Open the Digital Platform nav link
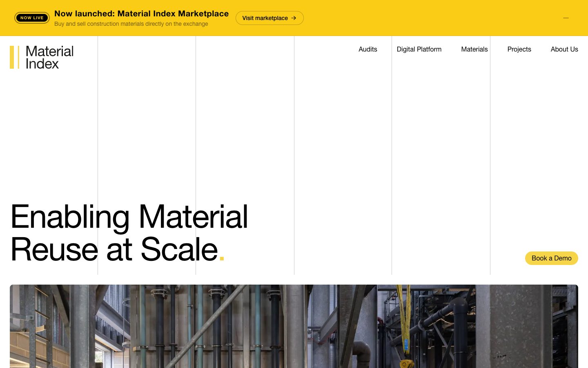Screen dimensions: 588x368 [419, 49]
